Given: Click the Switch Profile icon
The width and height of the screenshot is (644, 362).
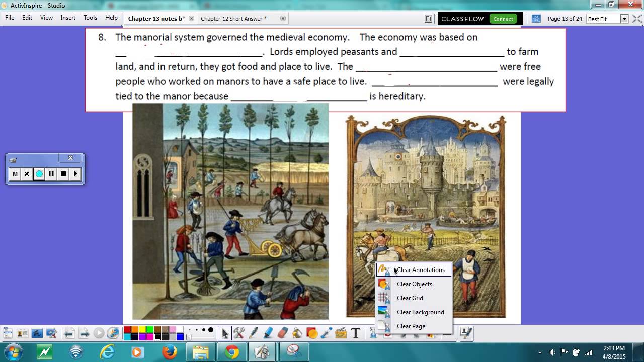Looking at the screenshot, I should 22,333.
